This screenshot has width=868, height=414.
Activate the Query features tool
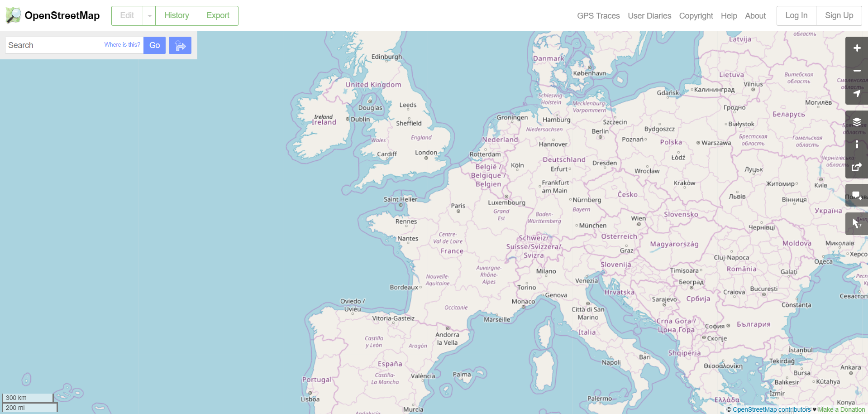tap(857, 224)
